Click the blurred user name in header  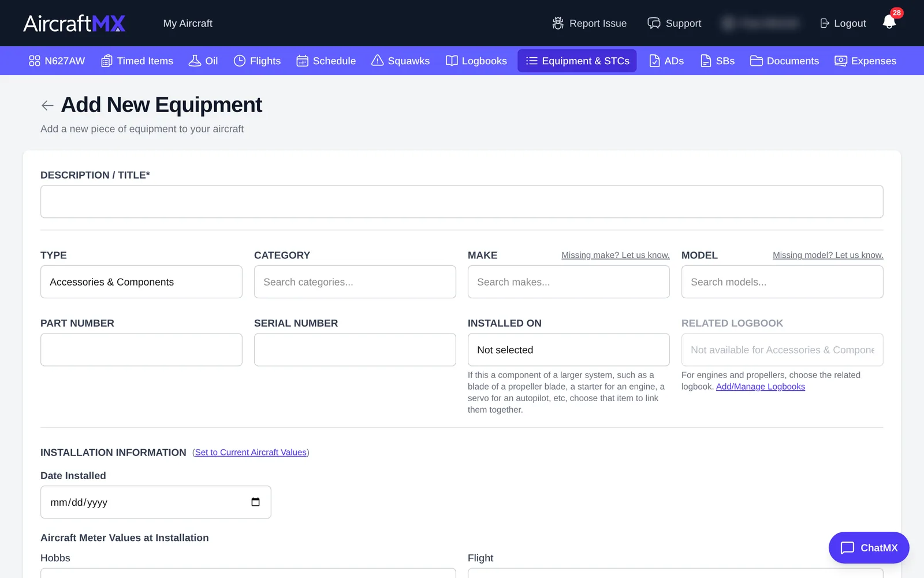pyautogui.click(x=760, y=23)
